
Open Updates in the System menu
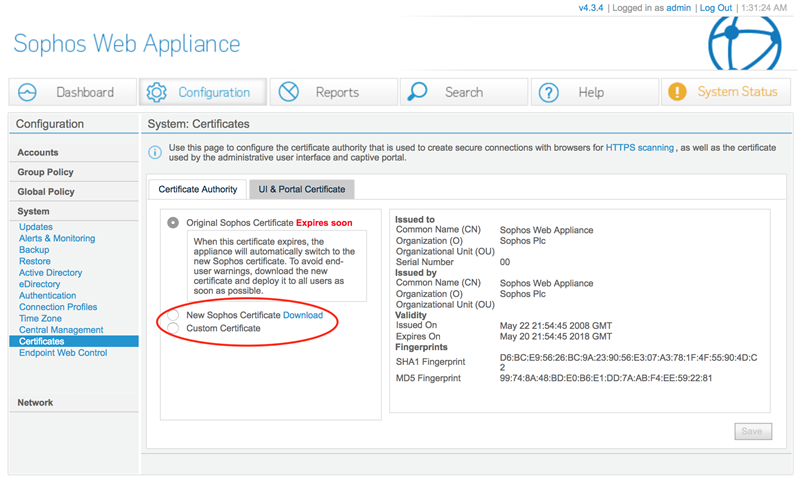[36, 227]
